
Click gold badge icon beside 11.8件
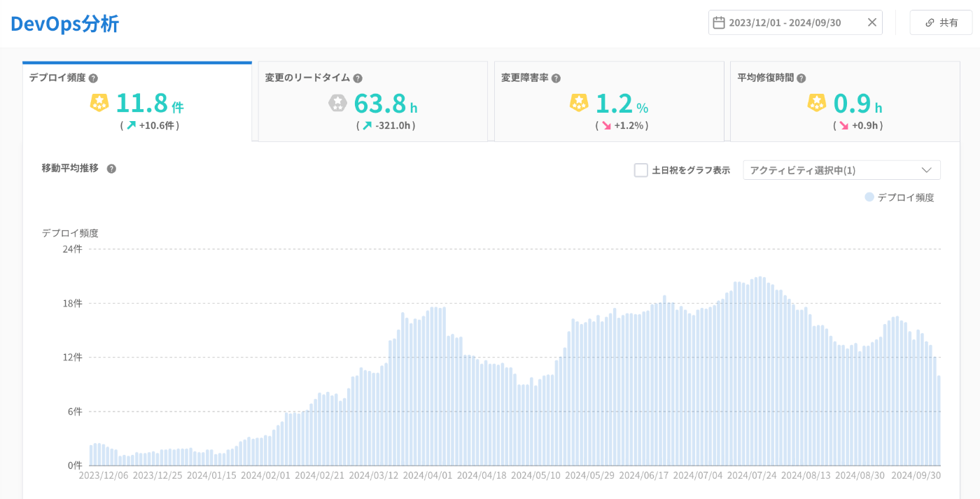pyautogui.click(x=99, y=103)
